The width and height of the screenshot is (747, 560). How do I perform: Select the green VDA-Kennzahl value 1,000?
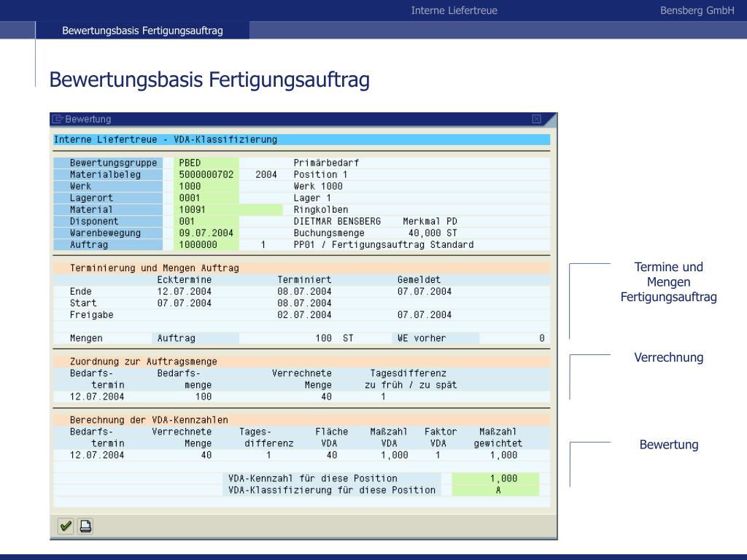[495, 478]
